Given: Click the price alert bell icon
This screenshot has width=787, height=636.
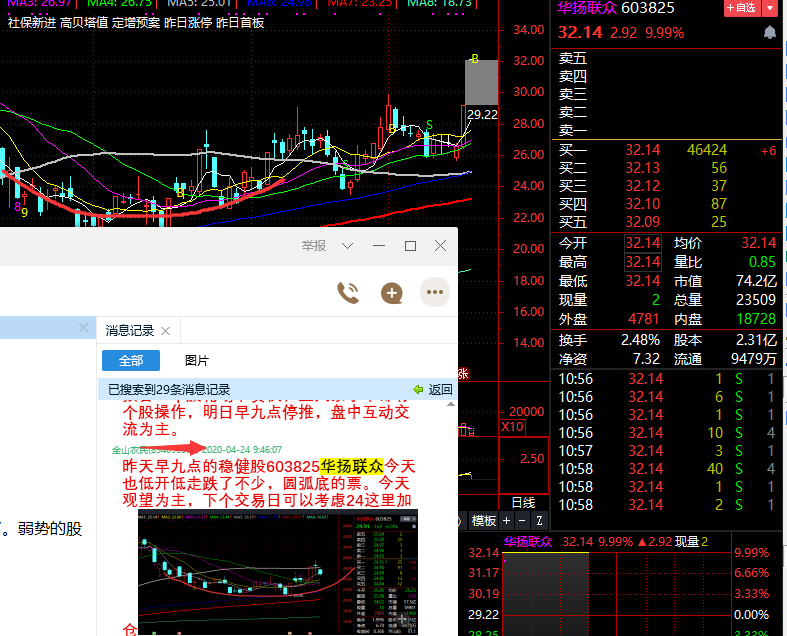Looking at the screenshot, I should pos(769,33).
